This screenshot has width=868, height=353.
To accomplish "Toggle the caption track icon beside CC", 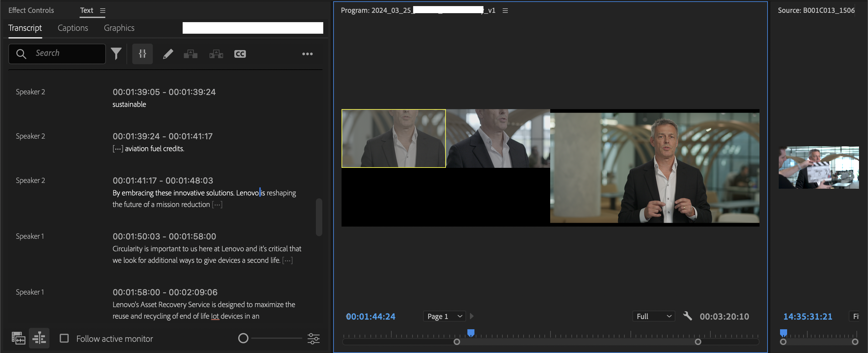I will (x=216, y=54).
